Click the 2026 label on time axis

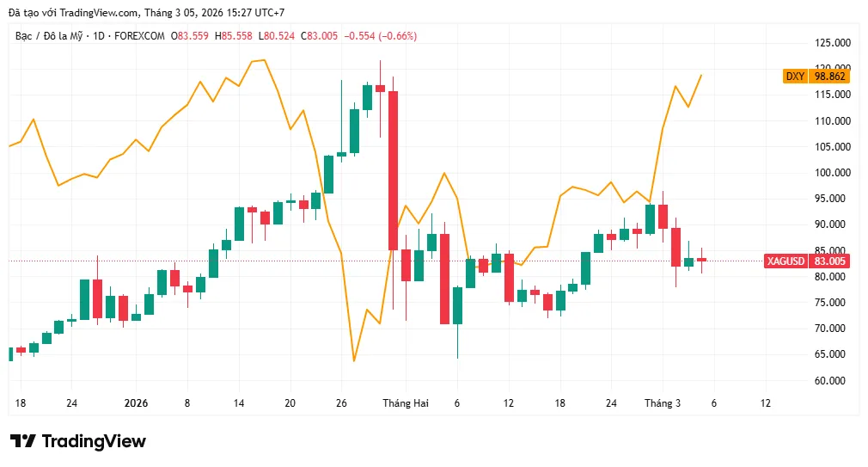click(x=136, y=403)
